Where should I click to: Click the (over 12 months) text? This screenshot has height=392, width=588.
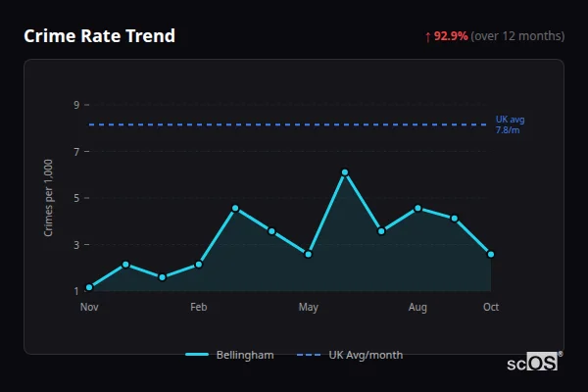tap(517, 36)
